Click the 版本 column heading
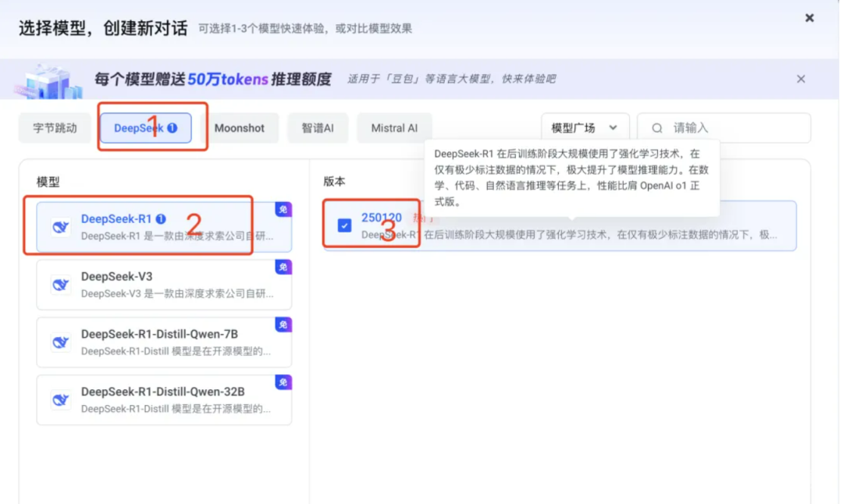 point(334,182)
